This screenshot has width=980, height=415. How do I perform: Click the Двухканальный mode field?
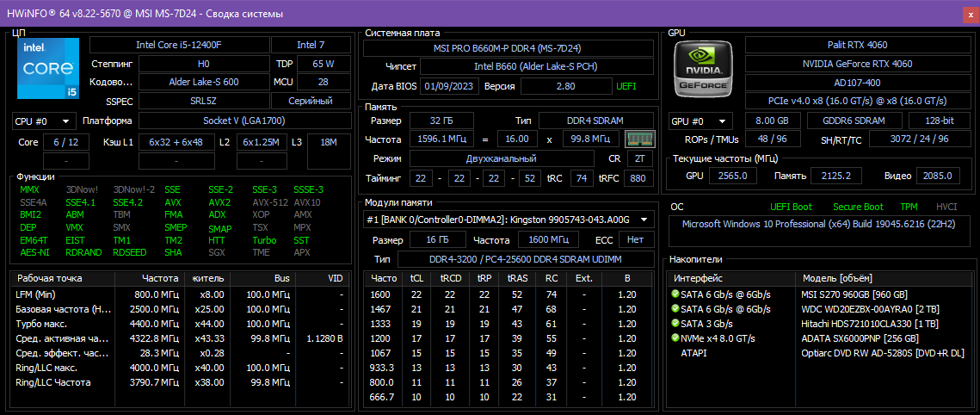click(x=502, y=158)
